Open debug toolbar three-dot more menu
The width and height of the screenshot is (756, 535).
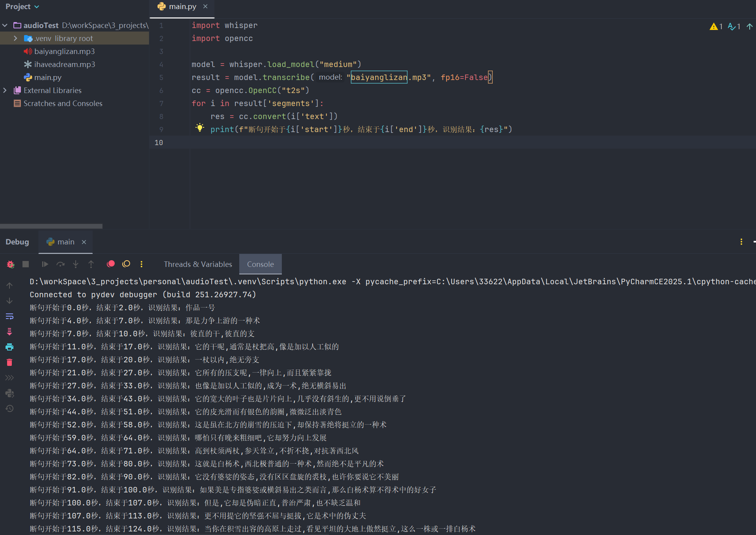(x=142, y=264)
